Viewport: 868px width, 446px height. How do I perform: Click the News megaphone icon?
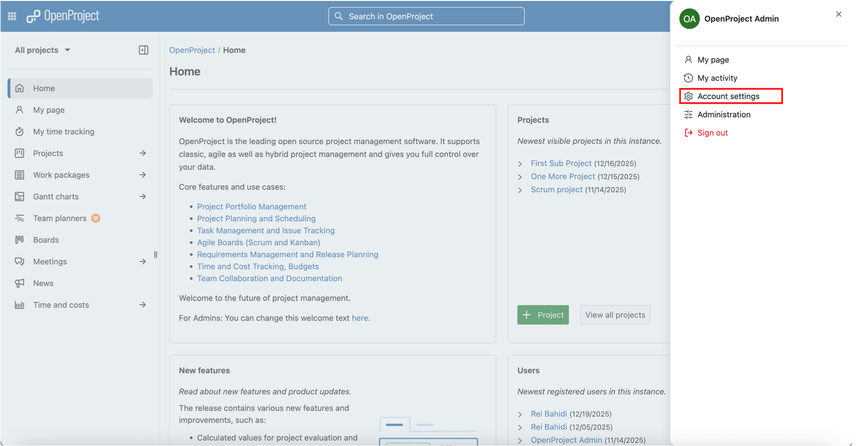[x=19, y=283]
